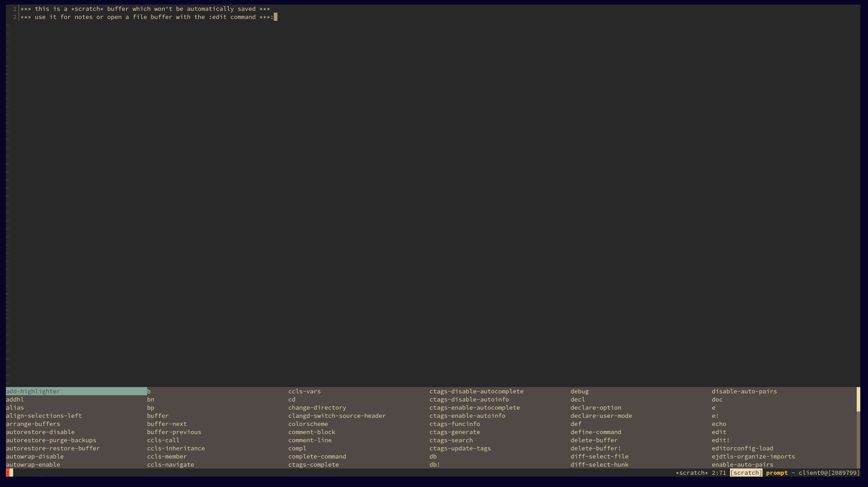Pick the clangd-switch-source-header entry
This screenshot has height=487, width=868.
click(x=337, y=416)
